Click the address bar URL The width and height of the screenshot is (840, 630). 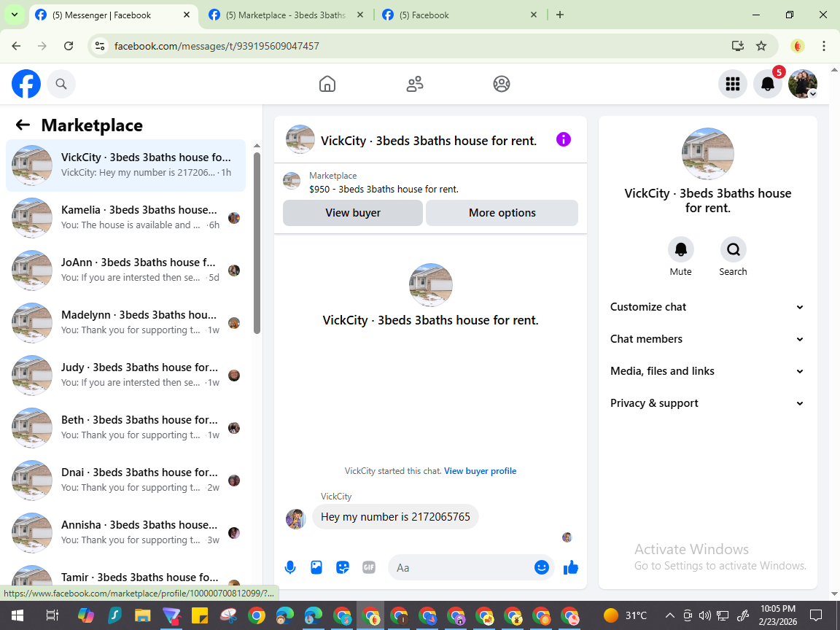pyautogui.click(x=217, y=46)
